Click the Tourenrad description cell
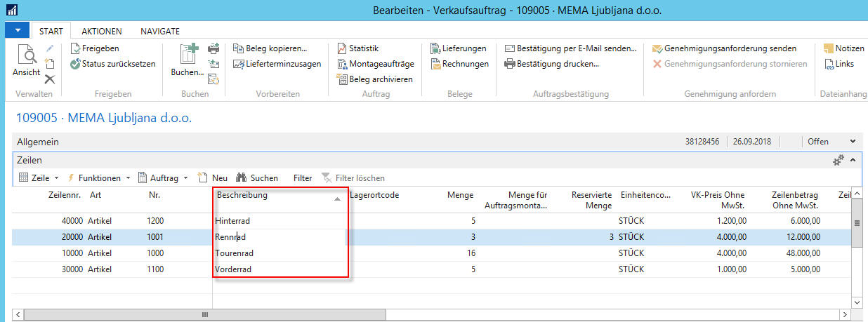 [x=280, y=253]
